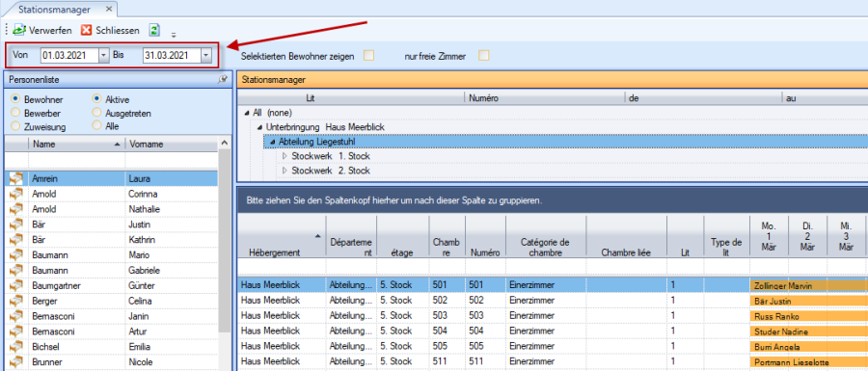The image size is (868, 371).
Task: Select the Bewerber radio button
Action: coord(15,113)
